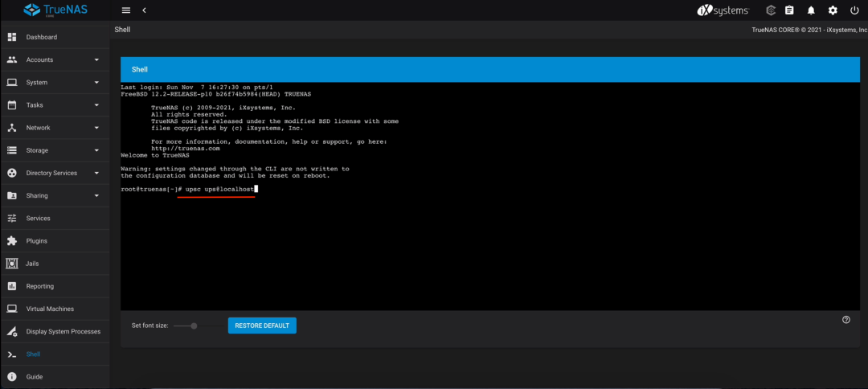Expand the Tasks menu arrow
This screenshot has height=389, width=868.
(x=96, y=105)
